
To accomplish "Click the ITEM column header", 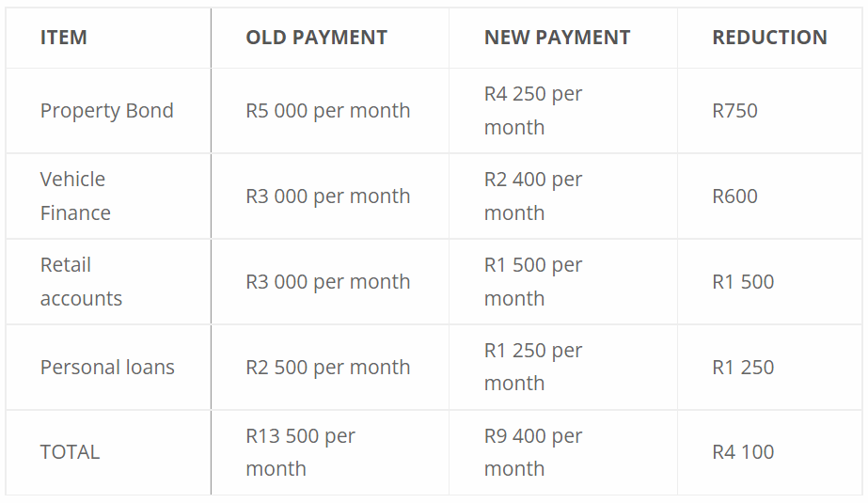I will (64, 38).
